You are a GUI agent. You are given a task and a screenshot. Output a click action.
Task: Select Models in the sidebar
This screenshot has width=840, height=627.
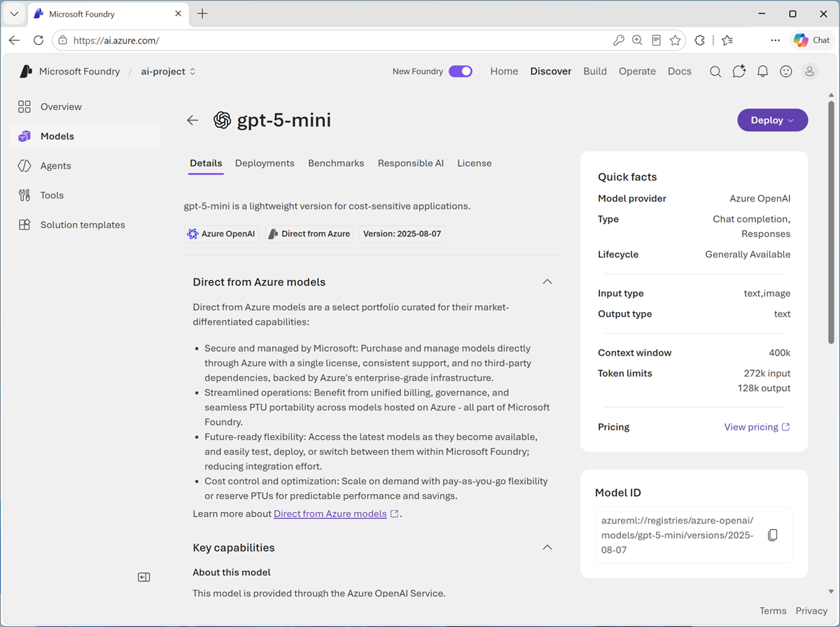click(x=84, y=136)
